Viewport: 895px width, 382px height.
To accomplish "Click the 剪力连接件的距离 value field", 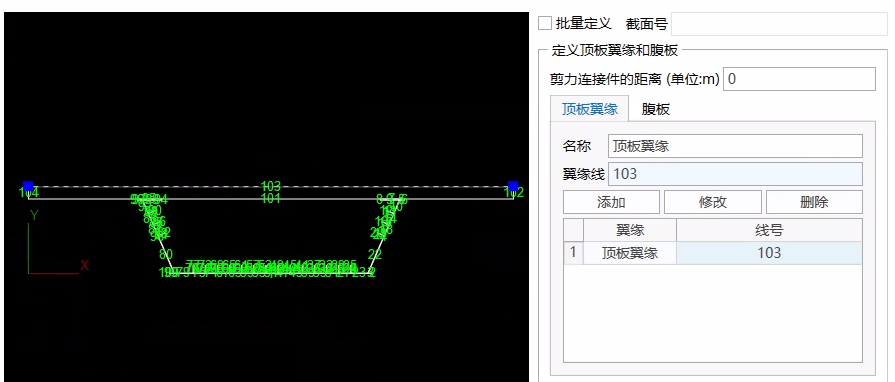I will [799, 79].
